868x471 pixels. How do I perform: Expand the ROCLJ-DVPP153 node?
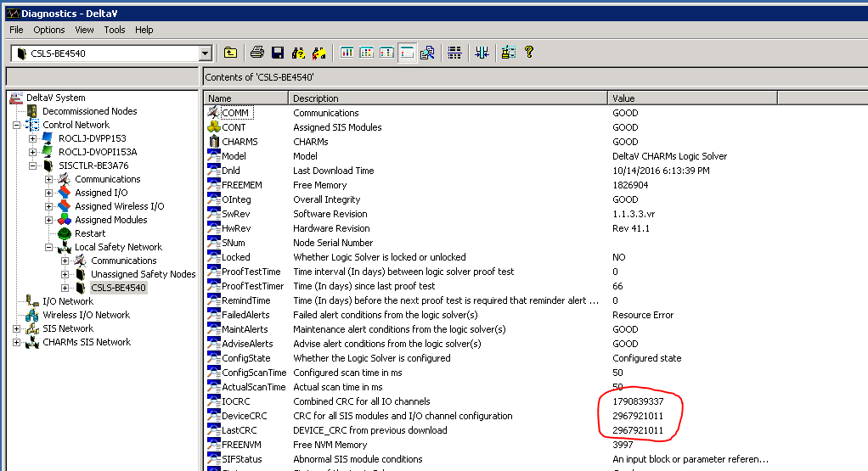coord(32,139)
